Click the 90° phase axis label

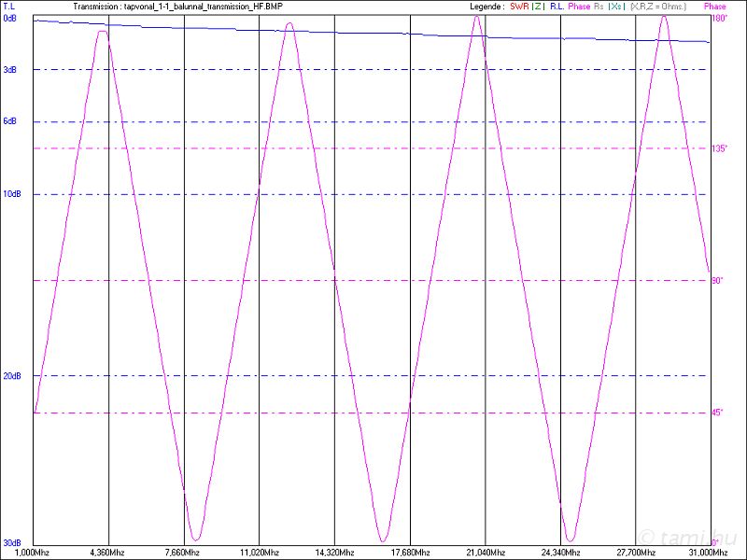(718, 280)
